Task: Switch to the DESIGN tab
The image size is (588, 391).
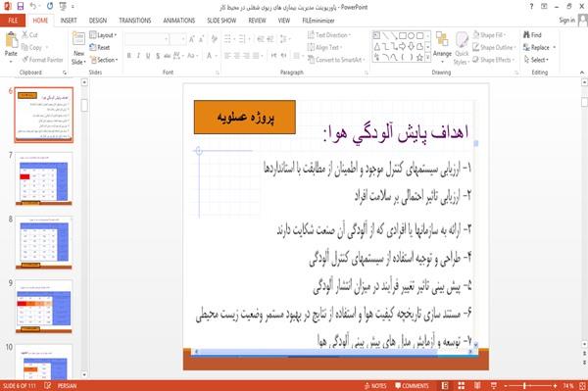Action: click(98, 21)
